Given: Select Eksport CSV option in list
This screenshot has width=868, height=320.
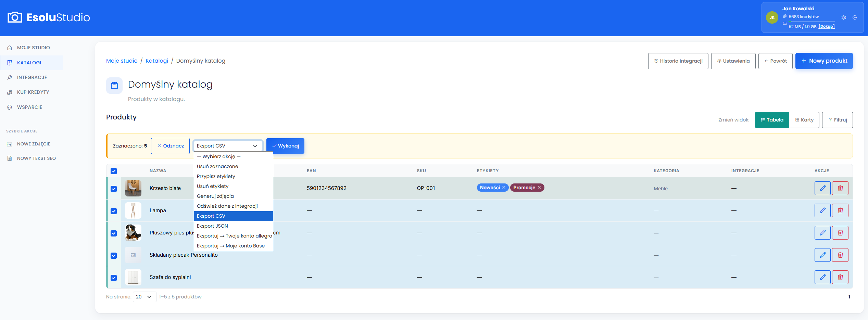Looking at the screenshot, I should 234,216.
